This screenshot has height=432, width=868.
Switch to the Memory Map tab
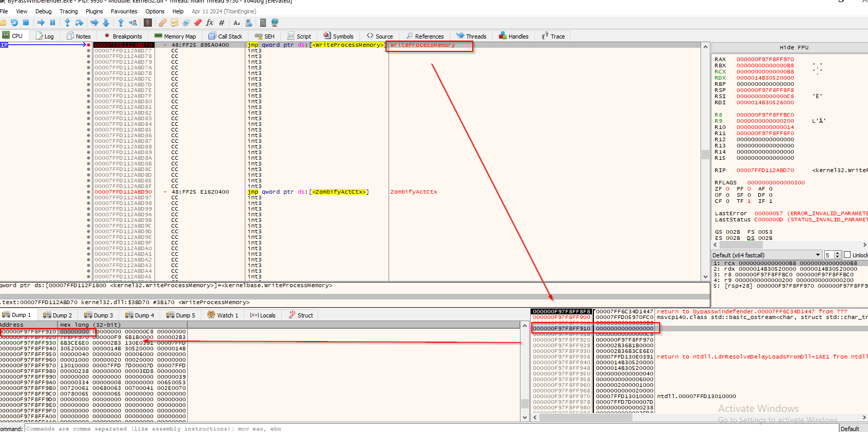[175, 36]
